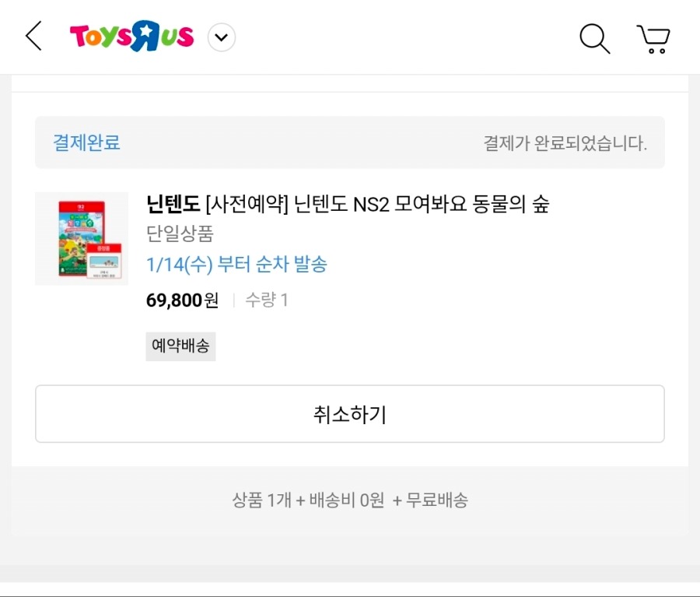Tap the 무료배송 label

coord(438,500)
